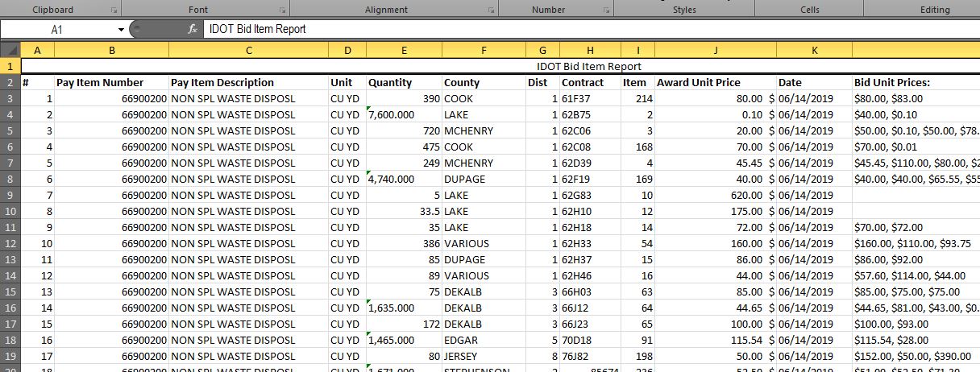Click bid prices cell $115.54, $28.00
Image resolution: width=980 pixels, height=372 pixels.
(916, 340)
